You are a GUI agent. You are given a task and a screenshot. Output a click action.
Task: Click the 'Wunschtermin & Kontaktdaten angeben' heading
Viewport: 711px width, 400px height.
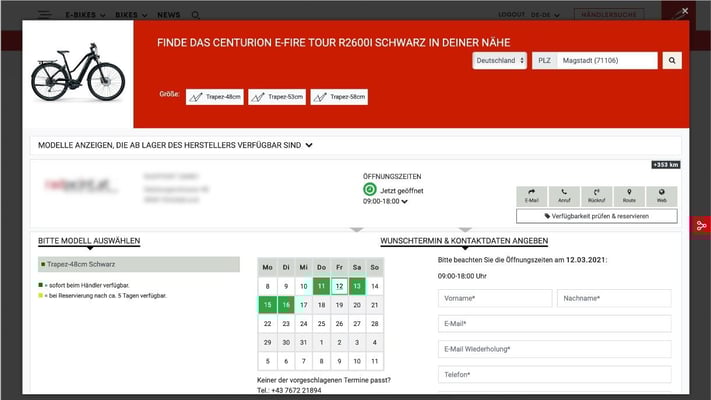coord(464,241)
